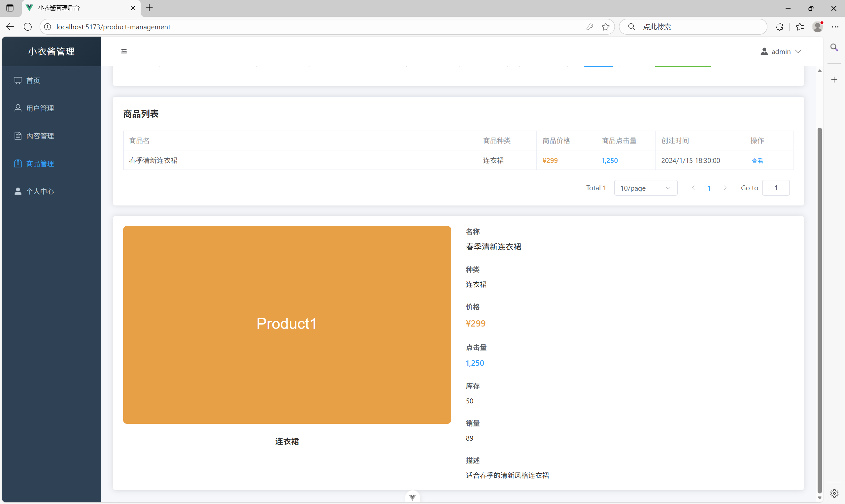Go to 用户管理 menu item

(x=40, y=108)
